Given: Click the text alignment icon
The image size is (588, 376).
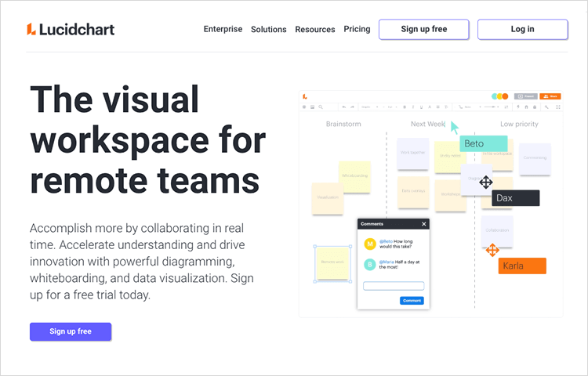Looking at the screenshot, I should [x=438, y=107].
